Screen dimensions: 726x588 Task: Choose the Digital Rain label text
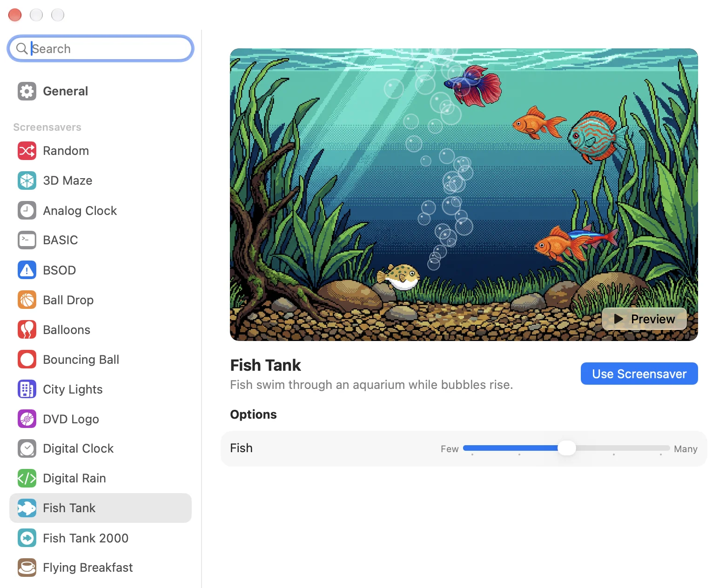point(74,478)
